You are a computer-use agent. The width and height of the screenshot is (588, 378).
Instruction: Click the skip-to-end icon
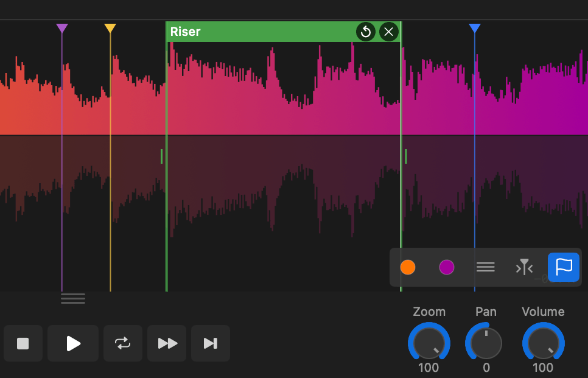pos(211,343)
